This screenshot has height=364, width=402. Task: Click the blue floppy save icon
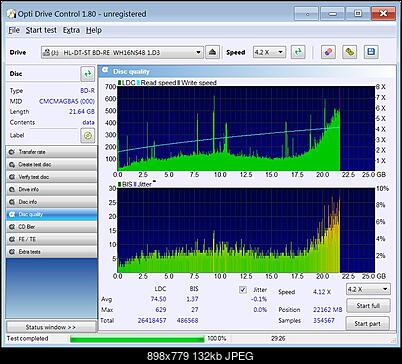tap(371, 52)
